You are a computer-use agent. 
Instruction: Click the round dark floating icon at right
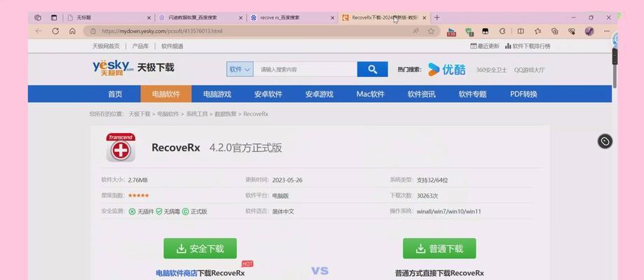click(605, 141)
